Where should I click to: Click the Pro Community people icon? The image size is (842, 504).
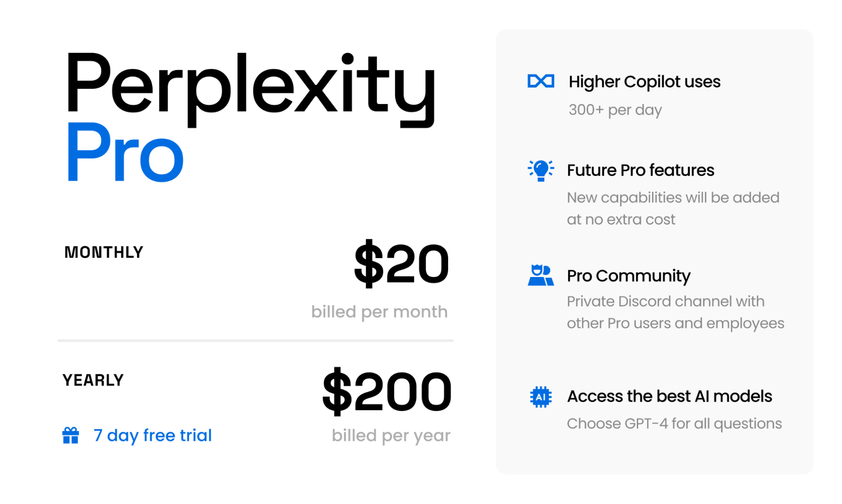click(x=540, y=275)
